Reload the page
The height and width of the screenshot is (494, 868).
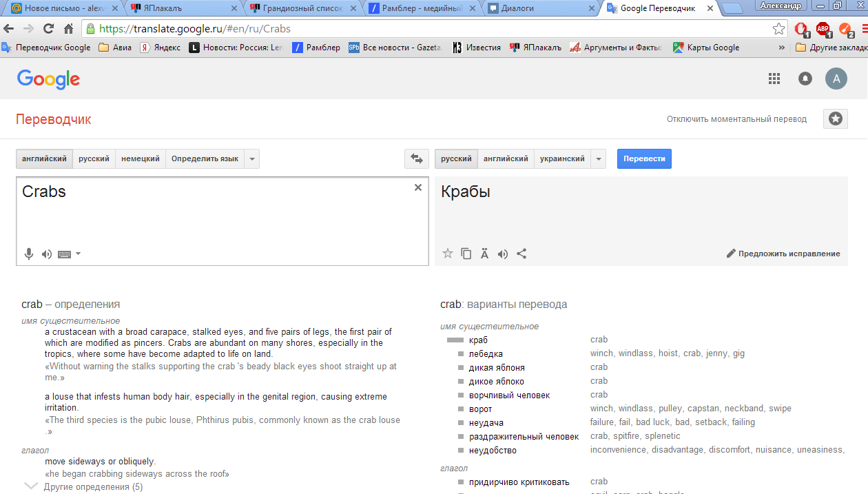click(48, 29)
